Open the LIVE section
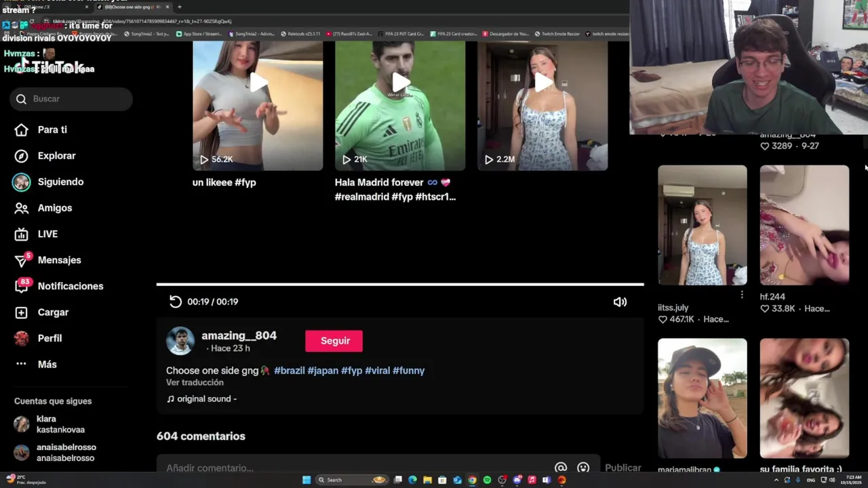The image size is (868, 488). point(37,234)
